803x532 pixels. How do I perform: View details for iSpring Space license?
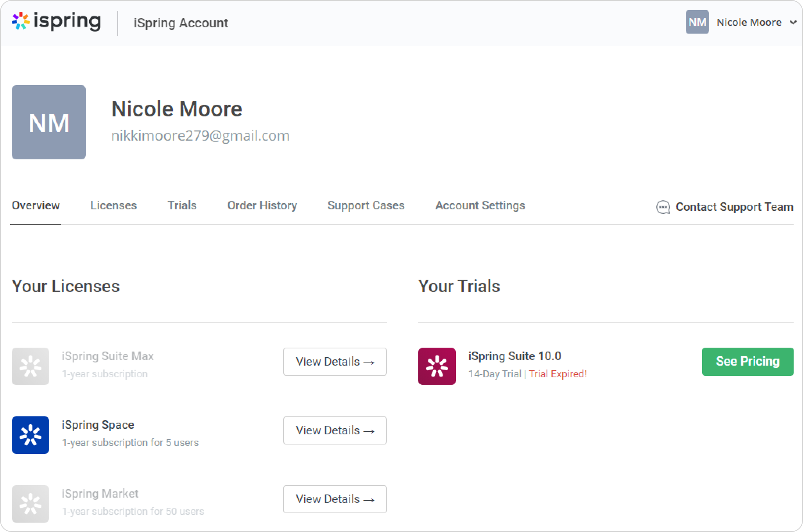[x=335, y=430]
